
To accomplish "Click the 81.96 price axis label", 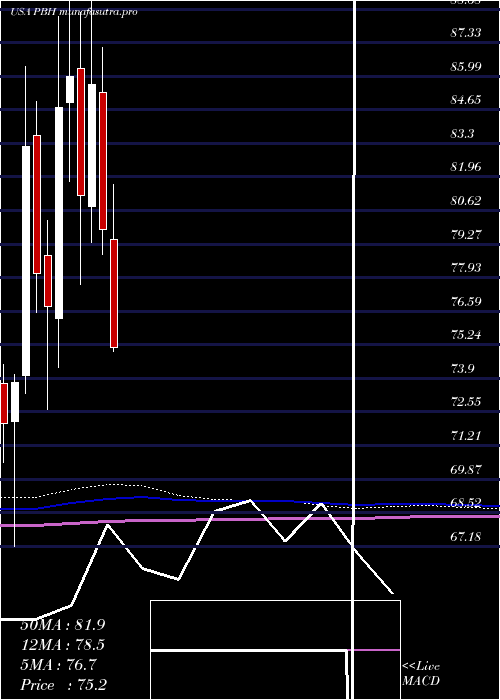I will pos(466,167).
